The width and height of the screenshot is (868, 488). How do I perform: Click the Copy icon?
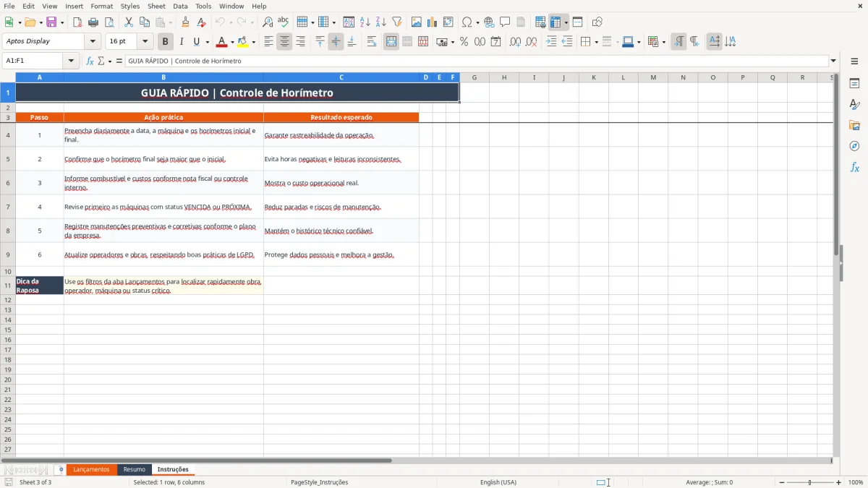click(x=145, y=22)
